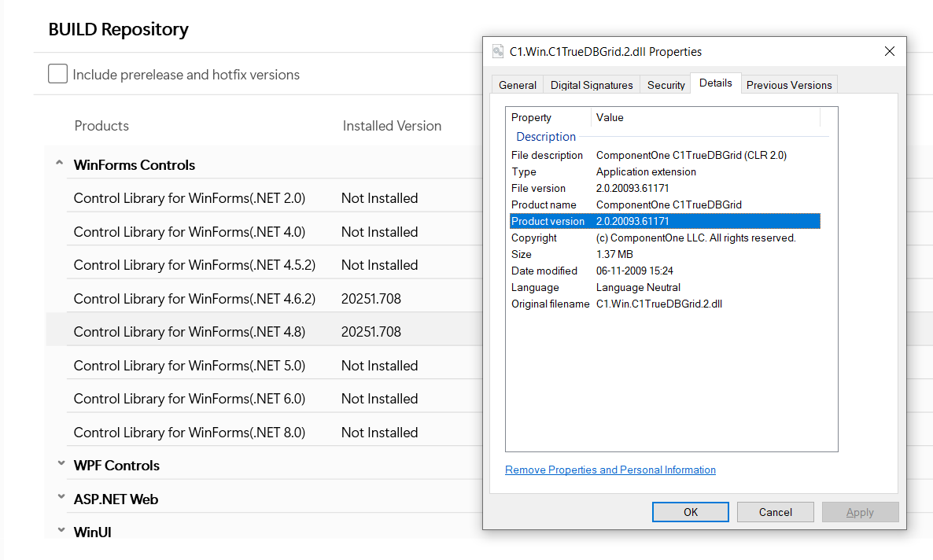Image resolution: width=933 pixels, height=560 pixels.
Task: Switch to the Security tab
Action: [x=666, y=85]
